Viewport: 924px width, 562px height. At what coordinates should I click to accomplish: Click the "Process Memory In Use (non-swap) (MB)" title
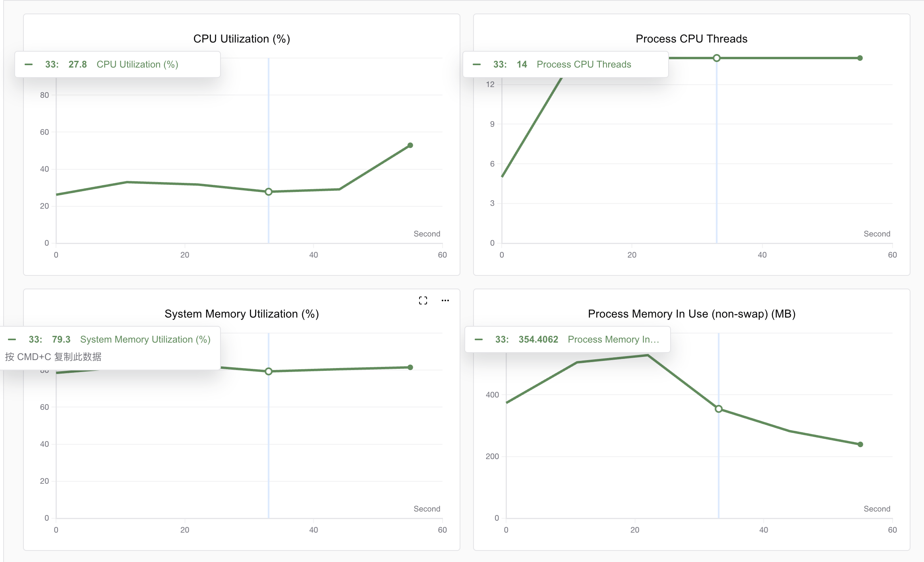[691, 314]
